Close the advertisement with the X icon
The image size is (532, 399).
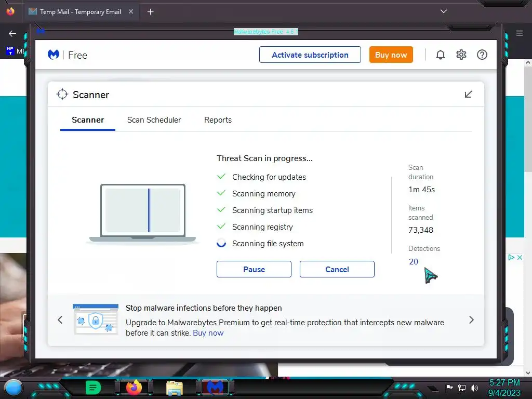click(x=520, y=258)
